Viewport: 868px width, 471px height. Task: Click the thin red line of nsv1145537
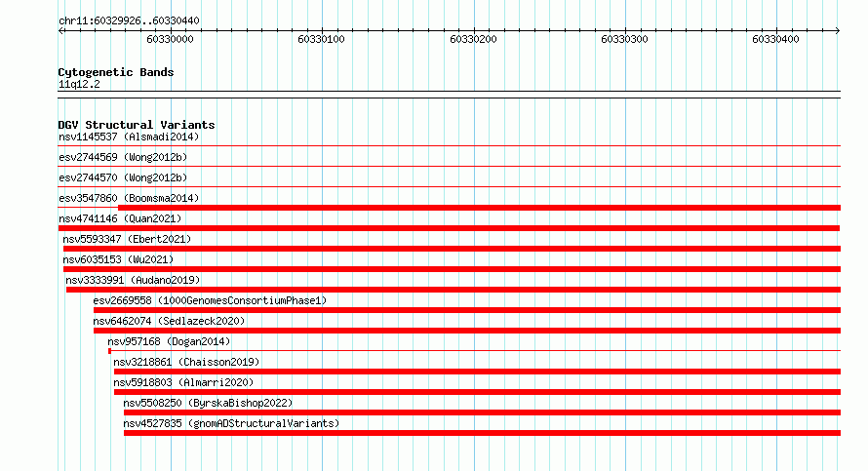click(450, 146)
